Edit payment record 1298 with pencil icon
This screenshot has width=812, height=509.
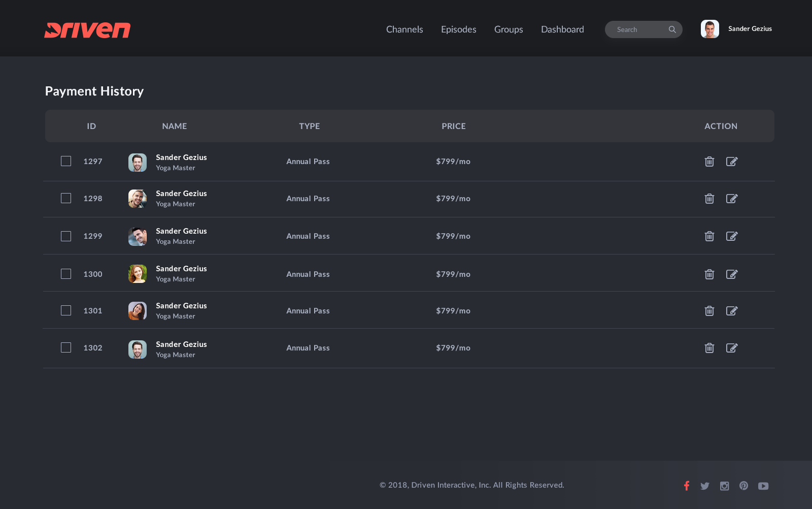click(x=731, y=199)
